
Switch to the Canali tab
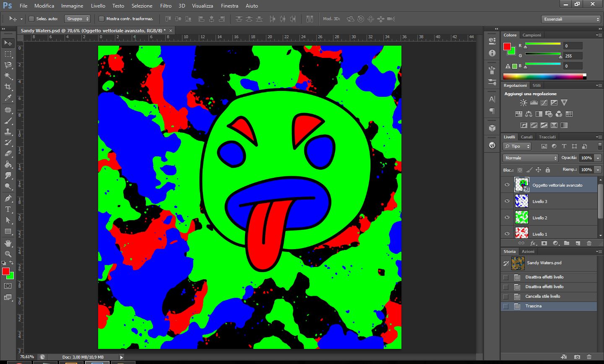tap(527, 137)
